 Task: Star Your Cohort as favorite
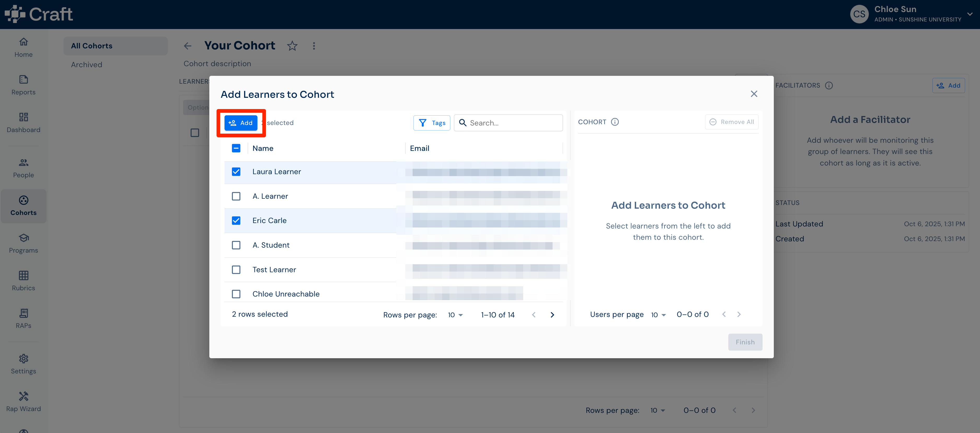point(292,46)
